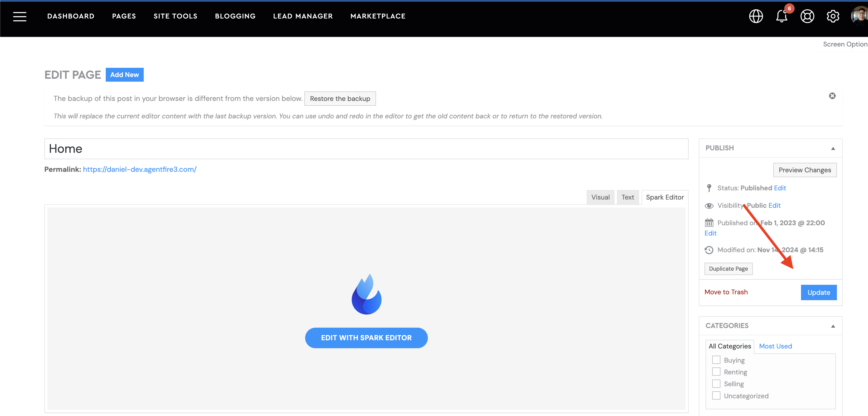
Task: Switch to the Visual editor tab
Action: (x=600, y=197)
